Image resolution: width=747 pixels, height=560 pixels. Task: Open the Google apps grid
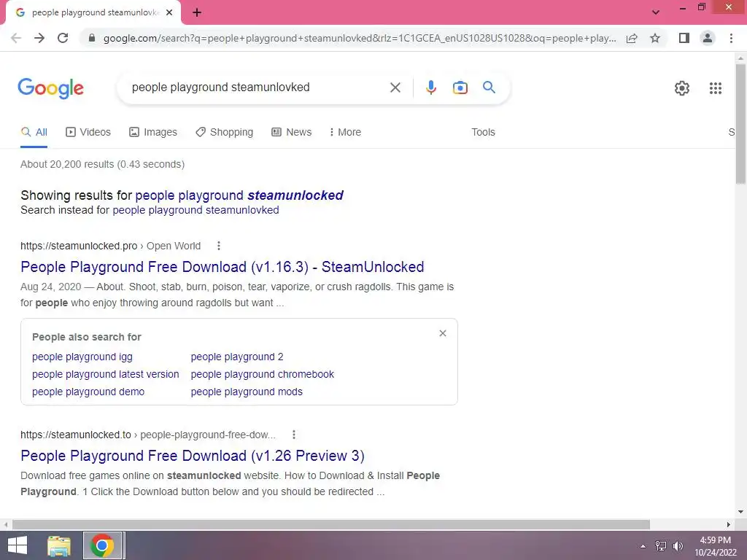click(x=715, y=88)
